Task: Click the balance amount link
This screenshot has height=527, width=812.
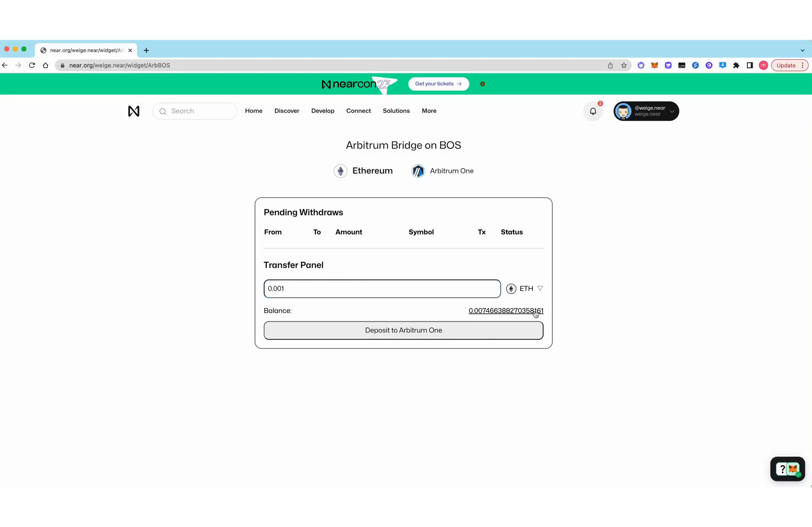Action: pos(506,311)
